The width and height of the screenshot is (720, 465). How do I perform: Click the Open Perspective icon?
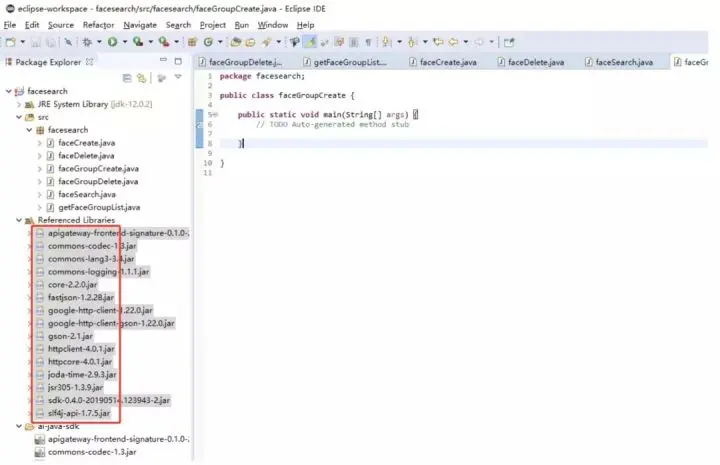[x=509, y=42]
